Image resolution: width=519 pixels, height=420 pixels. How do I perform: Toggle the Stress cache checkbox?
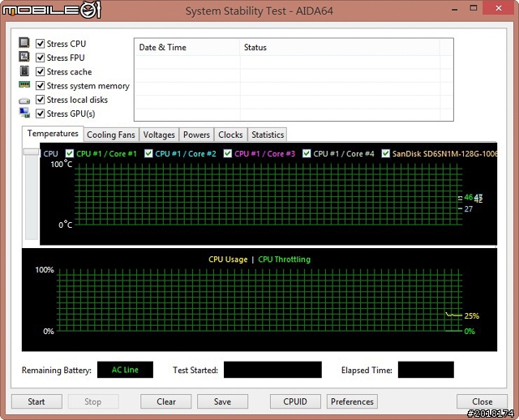click(40, 71)
